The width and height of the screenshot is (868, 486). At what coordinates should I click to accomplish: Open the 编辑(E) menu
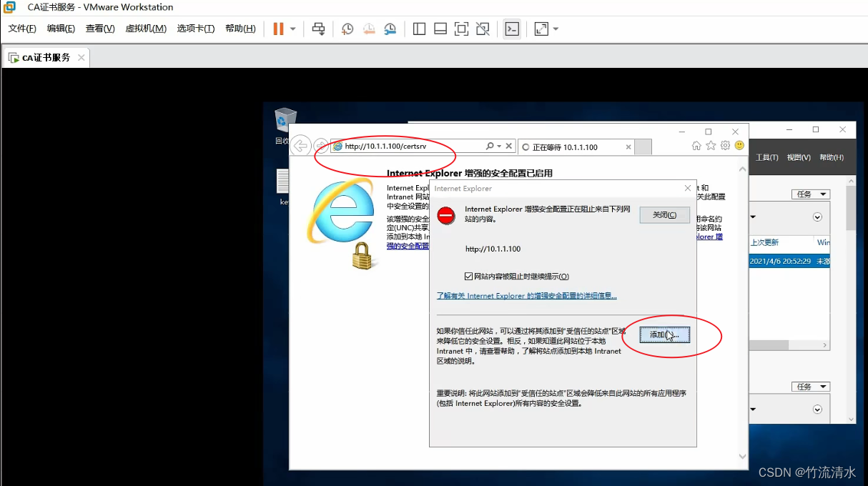pos(61,29)
